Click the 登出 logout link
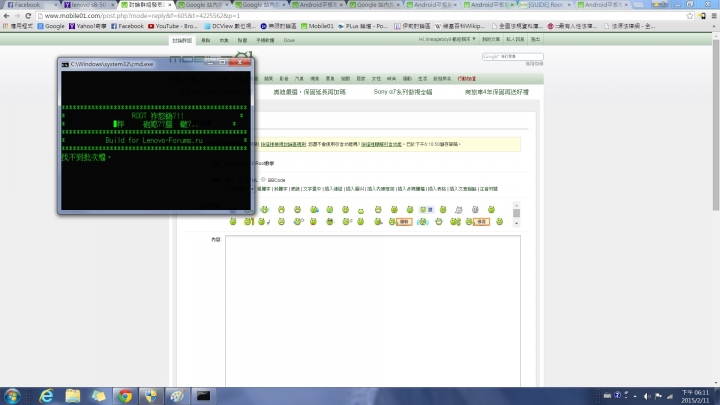 click(535, 39)
